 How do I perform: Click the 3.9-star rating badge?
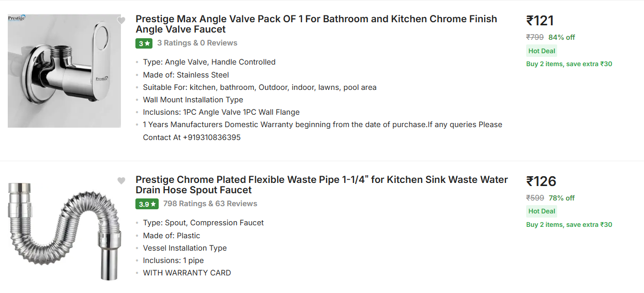(x=146, y=204)
